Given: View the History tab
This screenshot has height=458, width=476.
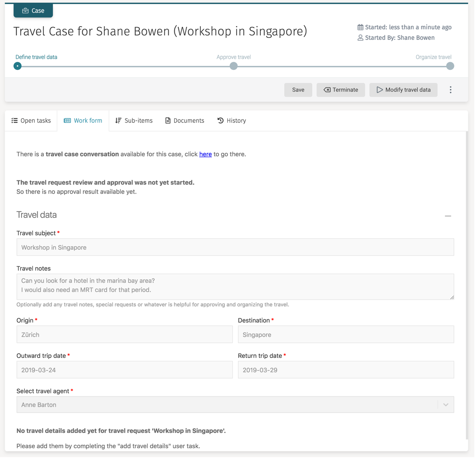Looking at the screenshot, I should pyautogui.click(x=231, y=121).
